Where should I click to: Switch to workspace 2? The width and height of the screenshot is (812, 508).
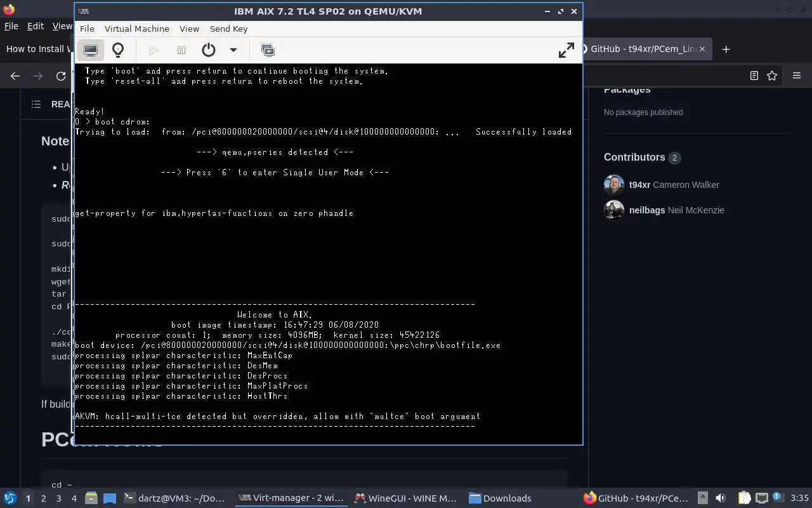click(x=43, y=498)
